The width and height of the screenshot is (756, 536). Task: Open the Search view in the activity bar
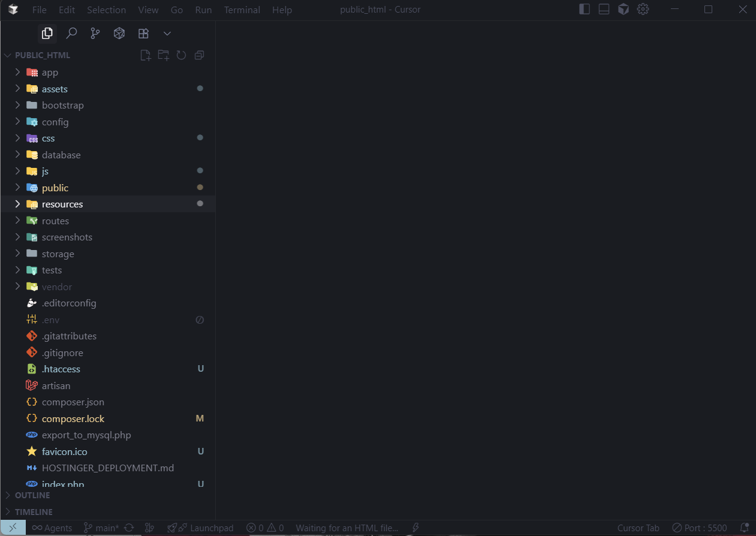[71, 33]
